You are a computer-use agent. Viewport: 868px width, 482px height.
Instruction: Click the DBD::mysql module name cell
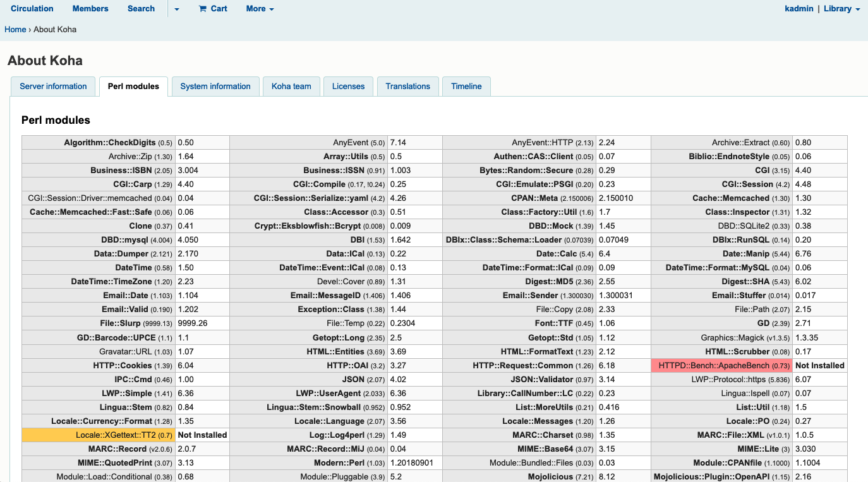[x=99, y=240]
